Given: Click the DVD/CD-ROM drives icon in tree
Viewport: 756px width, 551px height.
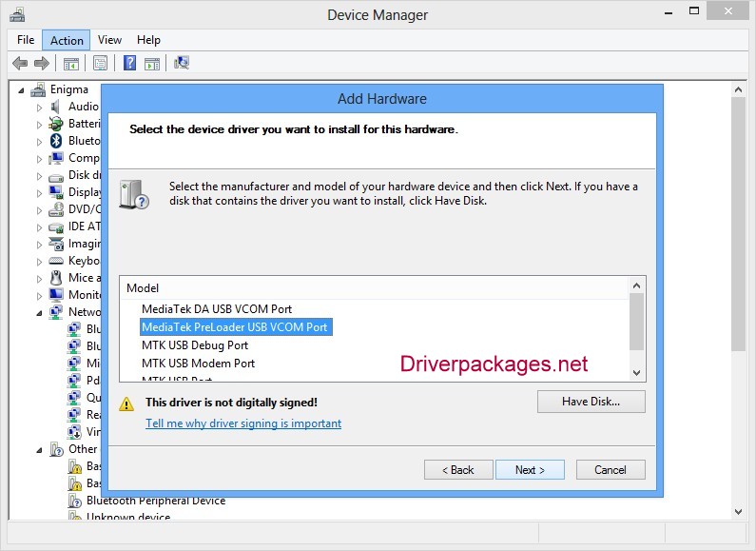Looking at the screenshot, I should pyautogui.click(x=56, y=209).
